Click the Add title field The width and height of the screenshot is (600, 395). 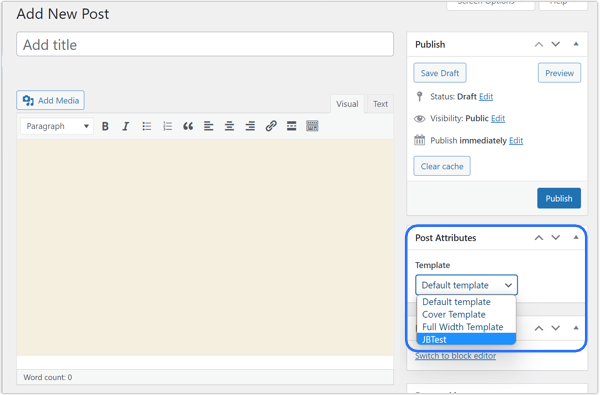[205, 44]
